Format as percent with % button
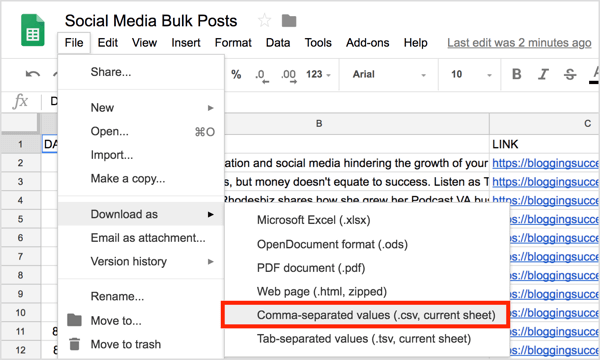This screenshot has height=360, width=600. click(x=236, y=74)
